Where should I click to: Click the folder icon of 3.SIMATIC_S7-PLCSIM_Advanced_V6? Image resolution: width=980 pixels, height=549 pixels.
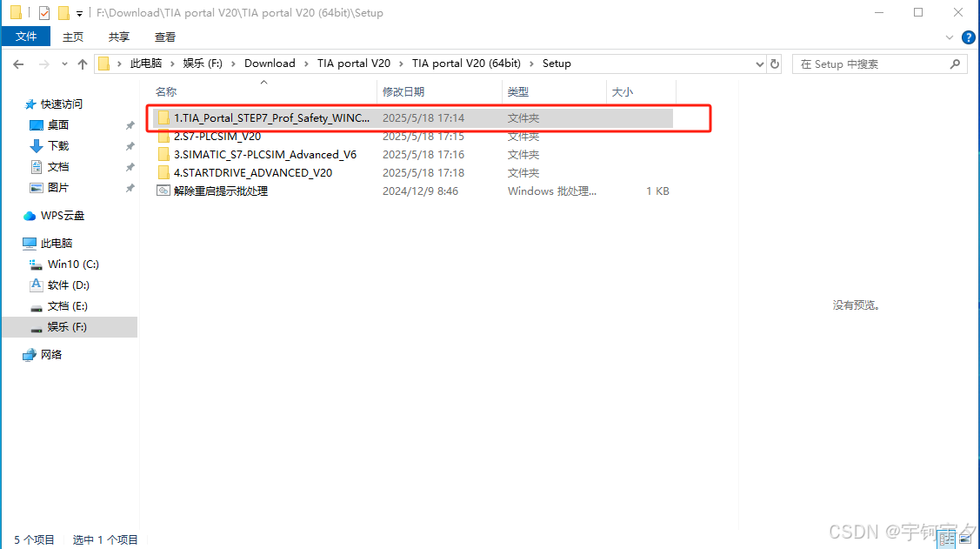click(163, 155)
